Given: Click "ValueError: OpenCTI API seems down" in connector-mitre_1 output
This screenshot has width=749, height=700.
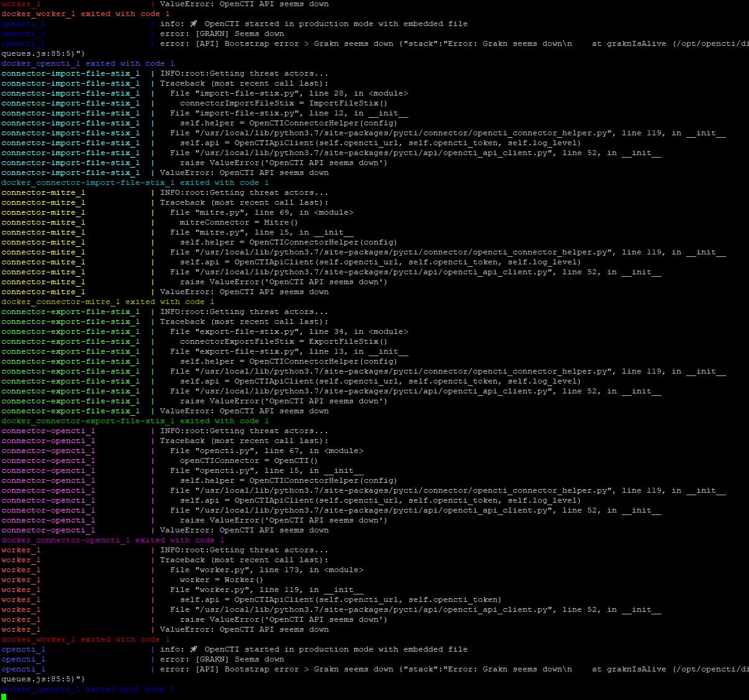Looking at the screenshot, I should click(244, 292).
